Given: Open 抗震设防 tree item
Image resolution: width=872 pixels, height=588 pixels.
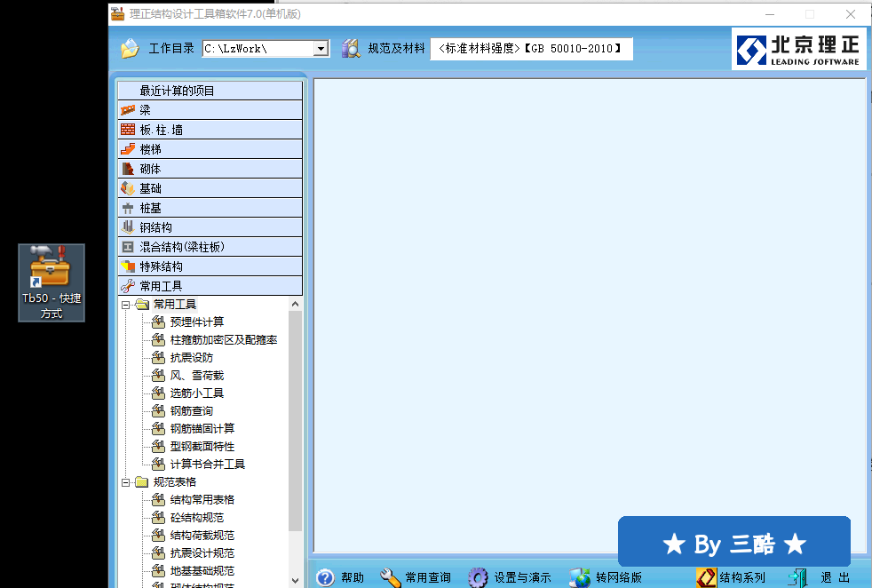Looking at the screenshot, I should tap(192, 358).
